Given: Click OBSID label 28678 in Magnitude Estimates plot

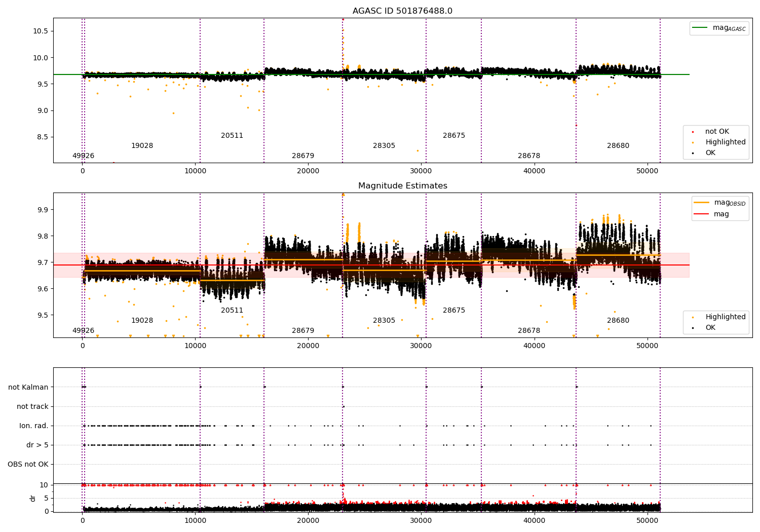Looking at the screenshot, I should [x=529, y=331].
